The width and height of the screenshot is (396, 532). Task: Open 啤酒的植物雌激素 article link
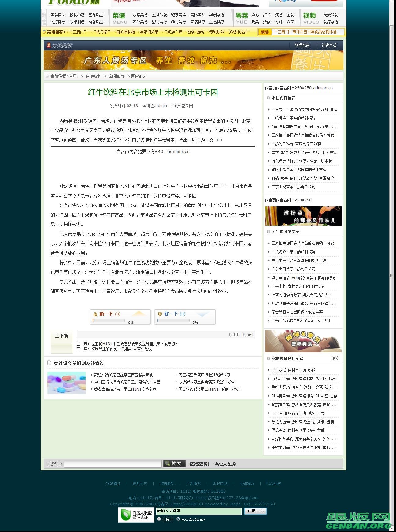tap(301, 295)
